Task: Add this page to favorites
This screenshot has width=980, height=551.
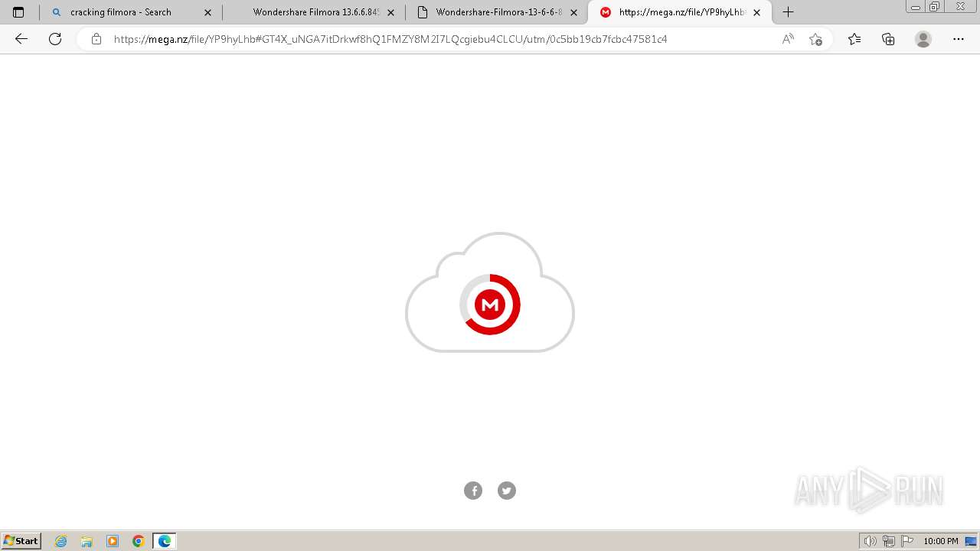Action: tap(815, 39)
